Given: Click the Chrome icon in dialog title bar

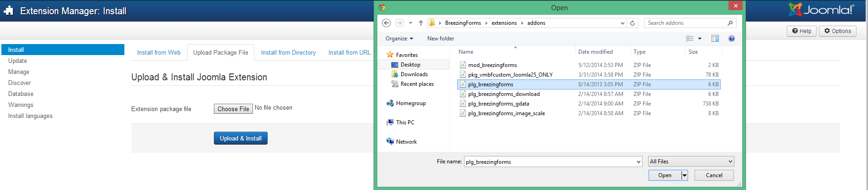Looking at the screenshot, I should pos(382,7).
